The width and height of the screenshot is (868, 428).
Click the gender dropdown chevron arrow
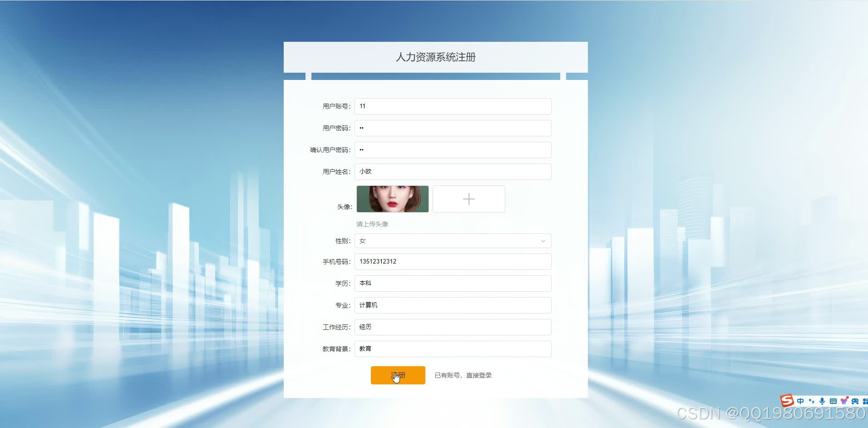[x=543, y=241]
